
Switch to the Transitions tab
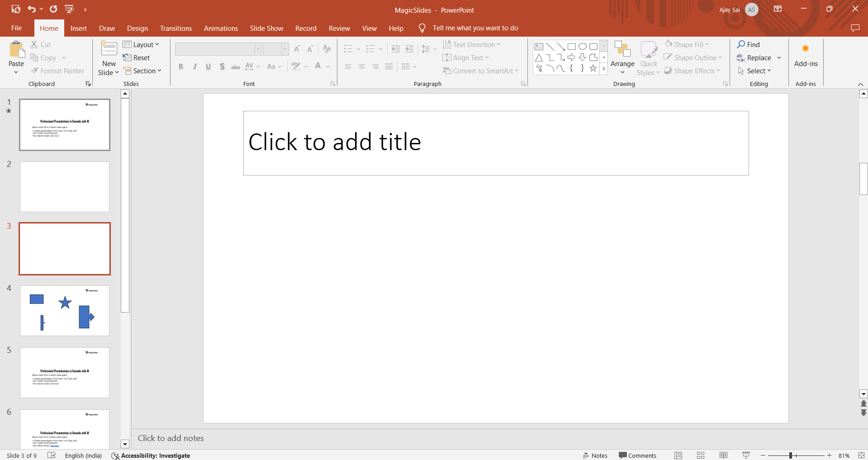click(x=175, y=28)
